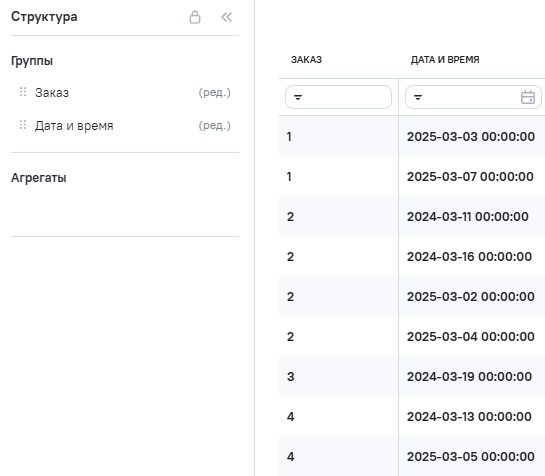The image size is (545, 476).
Task: Sort by the ДАТА И ВРЕМЯ column header
Action: 445,60
